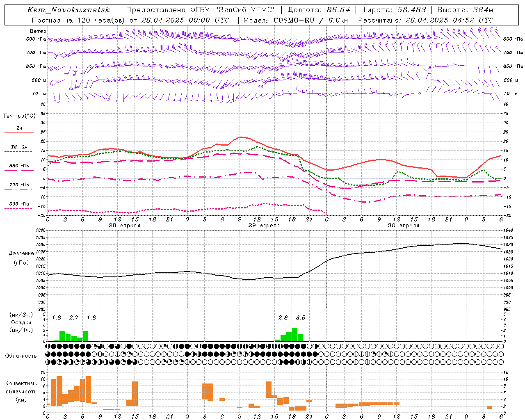Click the precipitation total 3.5
525x420 pixels.
300,317
